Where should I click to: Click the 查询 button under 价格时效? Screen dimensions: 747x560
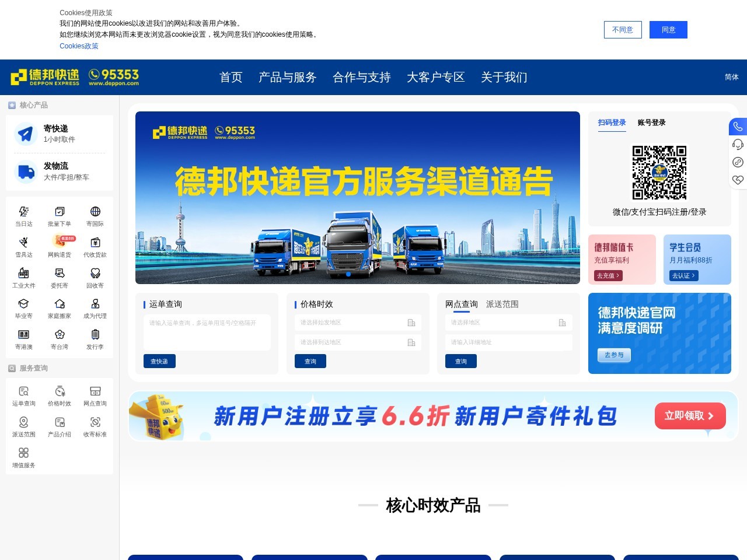[310, 361]
